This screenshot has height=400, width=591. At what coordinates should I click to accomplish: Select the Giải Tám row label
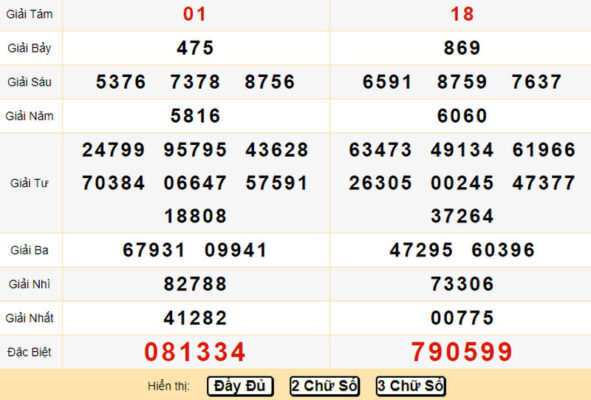tap(29, 14)
